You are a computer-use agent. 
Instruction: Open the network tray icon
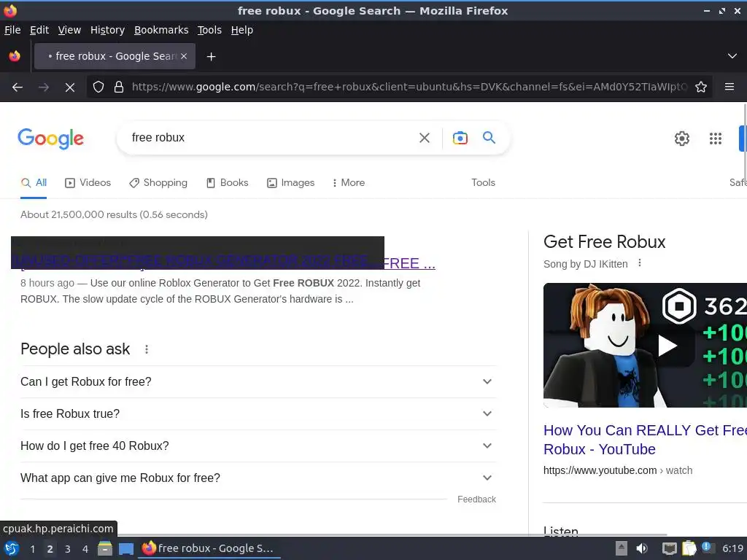pos(669,548)
